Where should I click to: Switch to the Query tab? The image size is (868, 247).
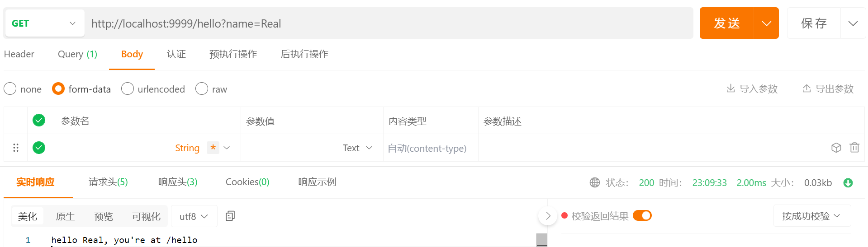77,54
